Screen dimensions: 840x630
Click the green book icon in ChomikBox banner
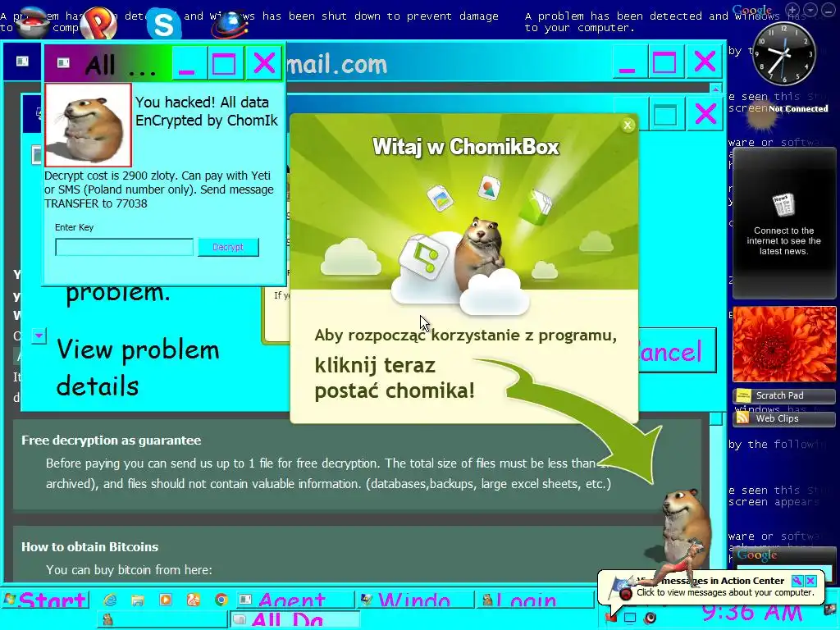click(x=535, y=206)
